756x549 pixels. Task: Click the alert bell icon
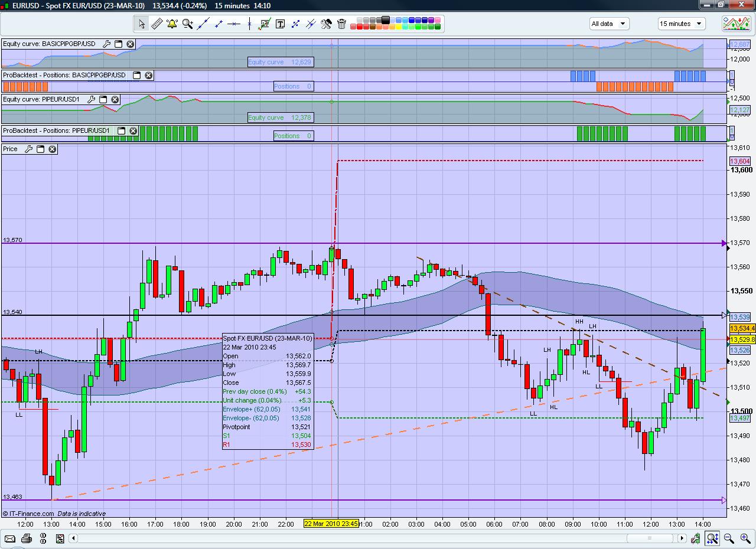(x=172, y=24)
